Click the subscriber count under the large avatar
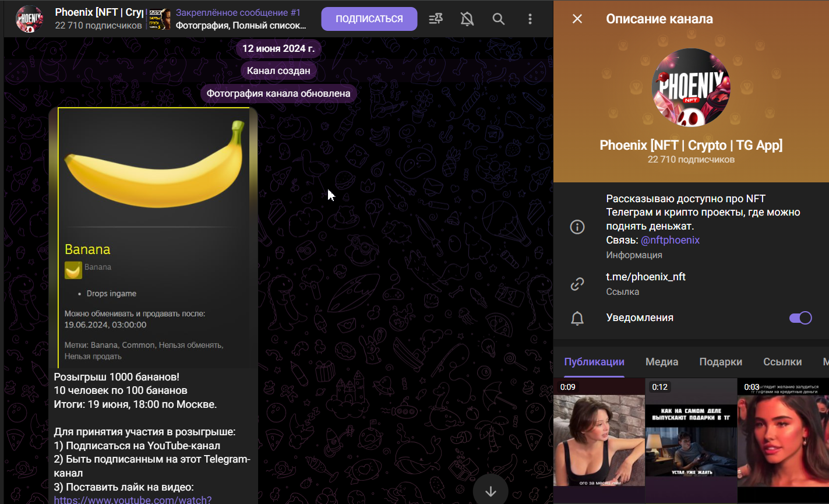This screenshot has height=504, width=829. pyautogui.click(x=691, y=159)
